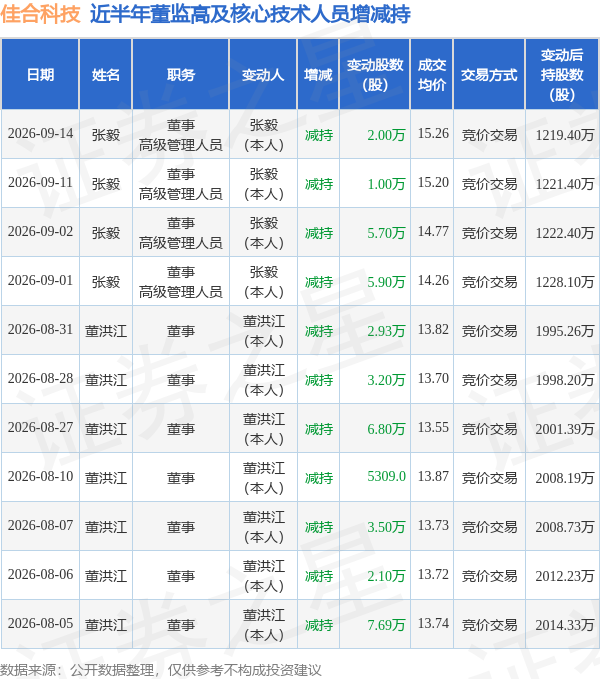
Task: Click the 数据来源 footer note
Action: pyautogui.click(x=161, y=670)
